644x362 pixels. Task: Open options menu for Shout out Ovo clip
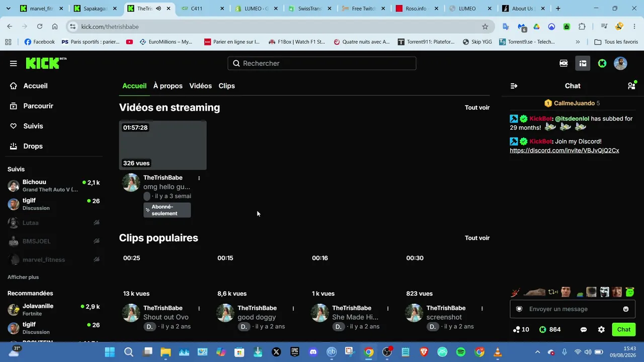pyautogui.click(x=199, y=308)
